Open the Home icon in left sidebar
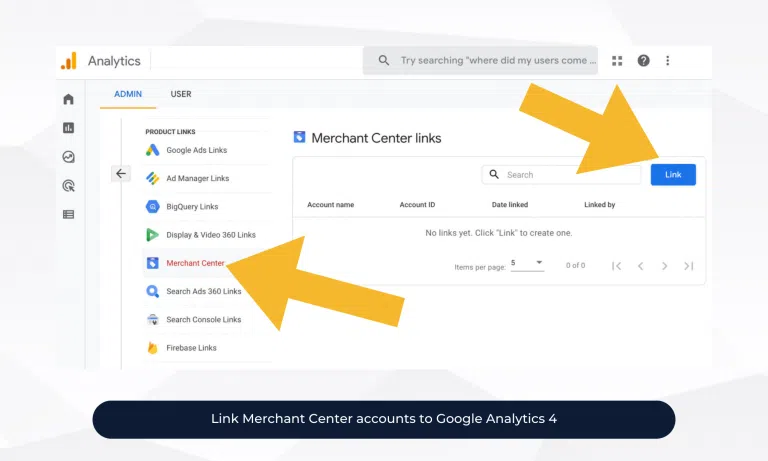768x461 pixels. (x=68, y=99)
